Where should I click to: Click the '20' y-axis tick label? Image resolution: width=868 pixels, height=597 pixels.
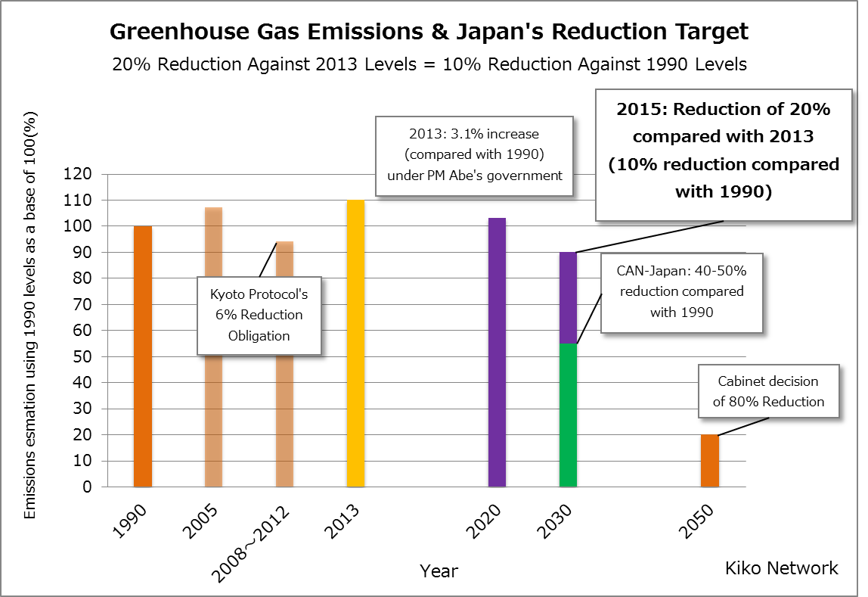pyautogui.click(x=82, y=435)
